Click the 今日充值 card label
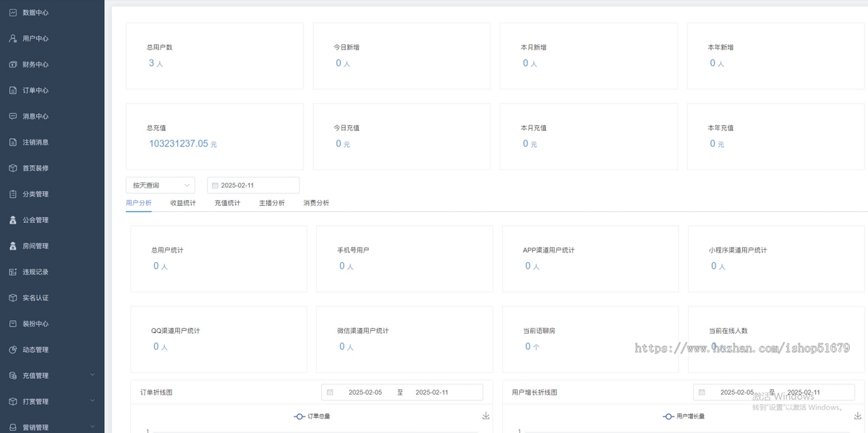This screenshot has height=433, width=868. point(346,128)
